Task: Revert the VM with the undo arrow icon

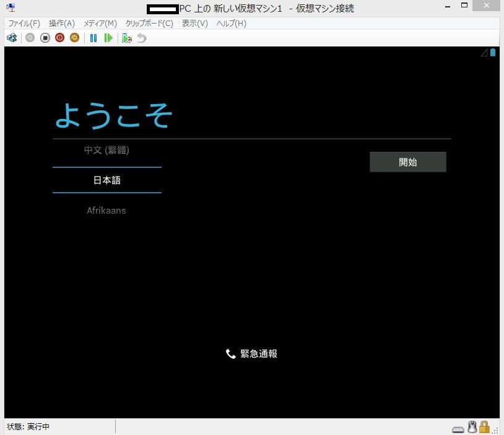Action: 142,38
